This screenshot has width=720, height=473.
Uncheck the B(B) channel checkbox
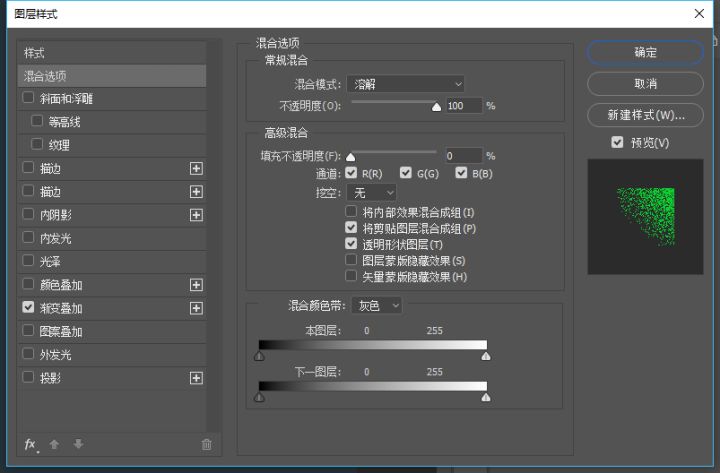click(x=461, y=173)
